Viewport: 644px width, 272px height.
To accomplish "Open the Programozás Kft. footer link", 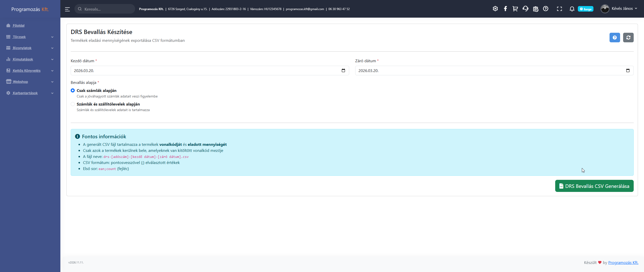I will pos(623,262).
